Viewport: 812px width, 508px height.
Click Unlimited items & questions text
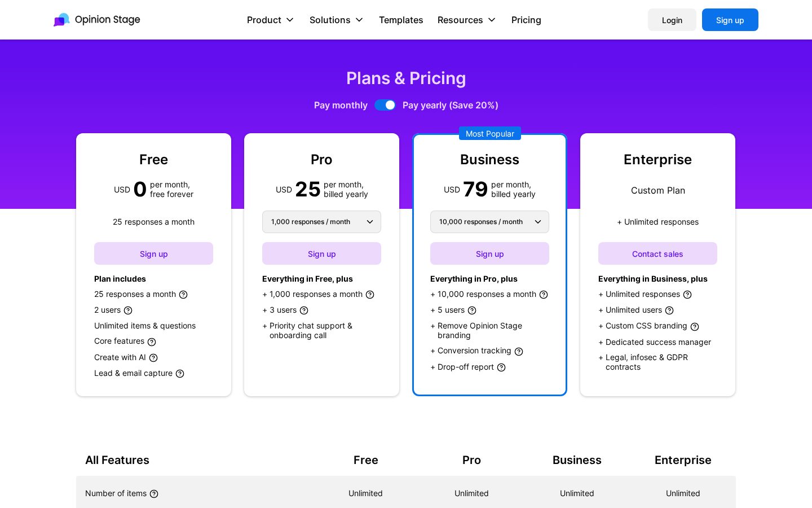tap(145, 326)
